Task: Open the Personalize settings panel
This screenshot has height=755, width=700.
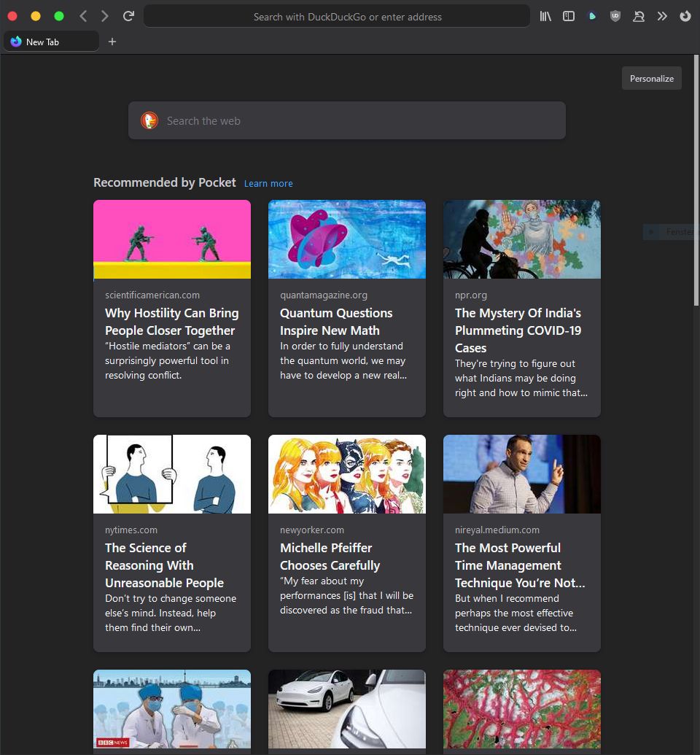Action: tap(651, 78)
